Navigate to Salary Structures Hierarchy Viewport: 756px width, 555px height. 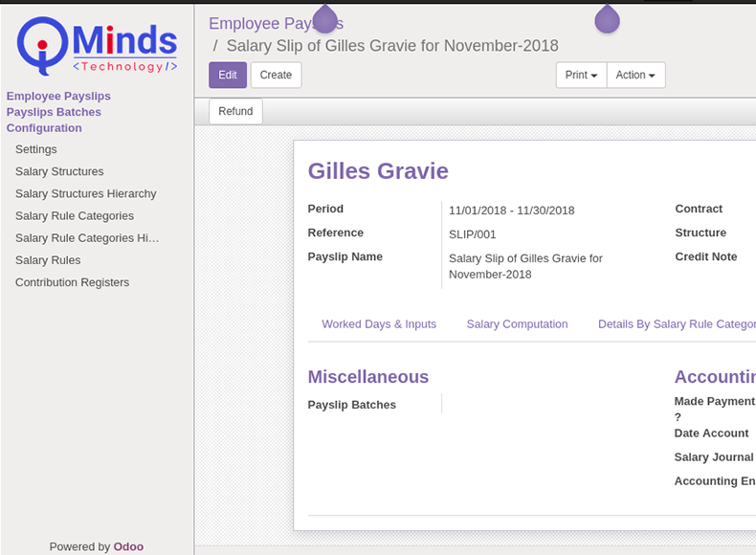pos(85,193)
